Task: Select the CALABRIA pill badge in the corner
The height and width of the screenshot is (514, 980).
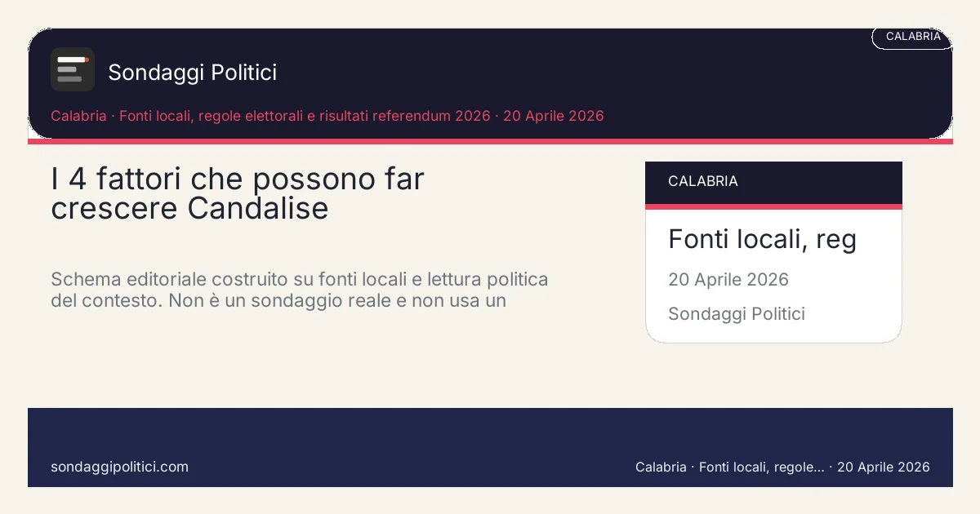Action: [912, 37]
